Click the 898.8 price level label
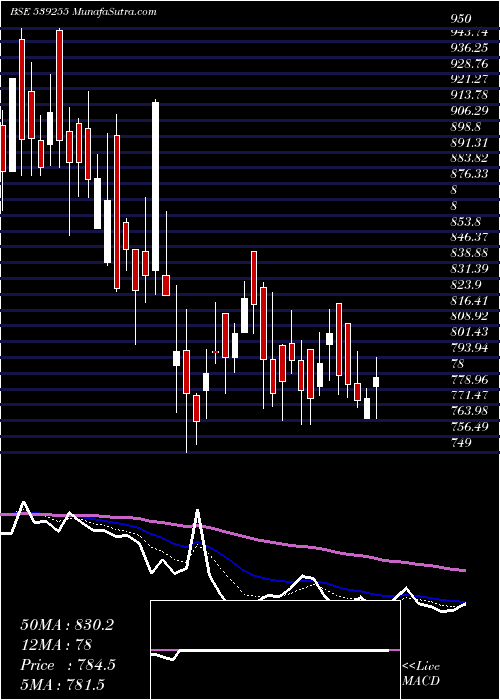The height and width of the screenshot is (700, 500). (x=466, y=127)
